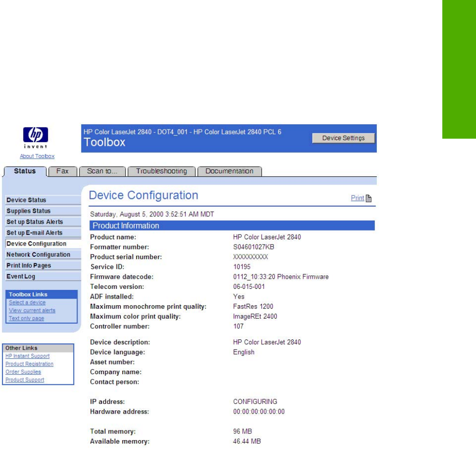Click the serial number XXXXXXXXXX value
Image resolution: width=476 pixels, height=456 pixels.
pyautogui.click(x=250, y=257)
